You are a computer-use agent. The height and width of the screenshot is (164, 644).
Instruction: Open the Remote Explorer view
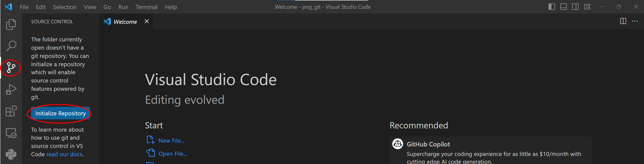click(11, 133)
